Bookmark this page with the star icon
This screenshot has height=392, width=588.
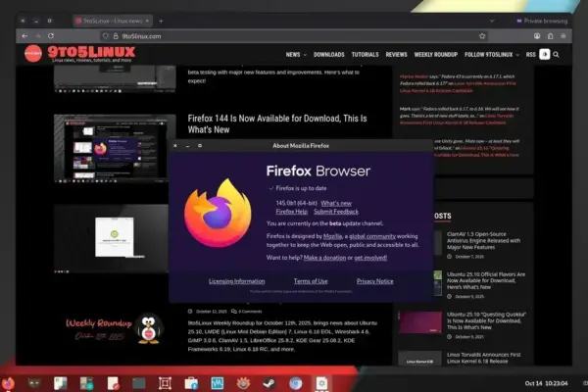(482, 36)
